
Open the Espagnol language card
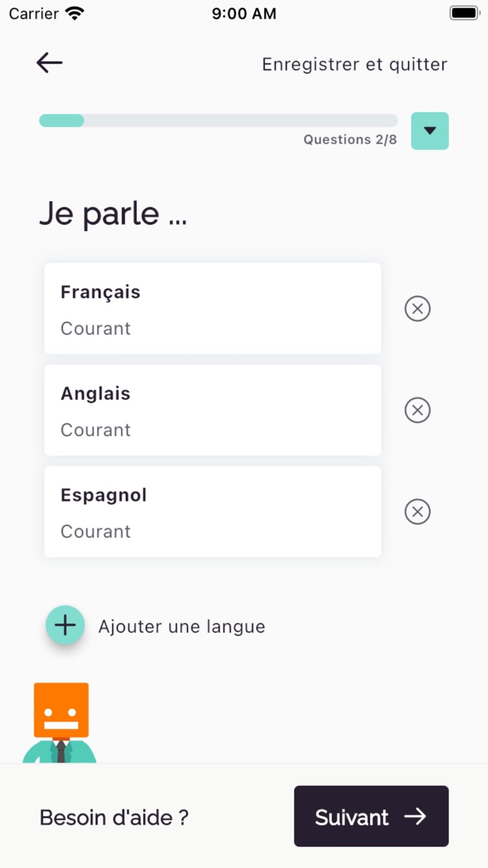pos(213,511)
